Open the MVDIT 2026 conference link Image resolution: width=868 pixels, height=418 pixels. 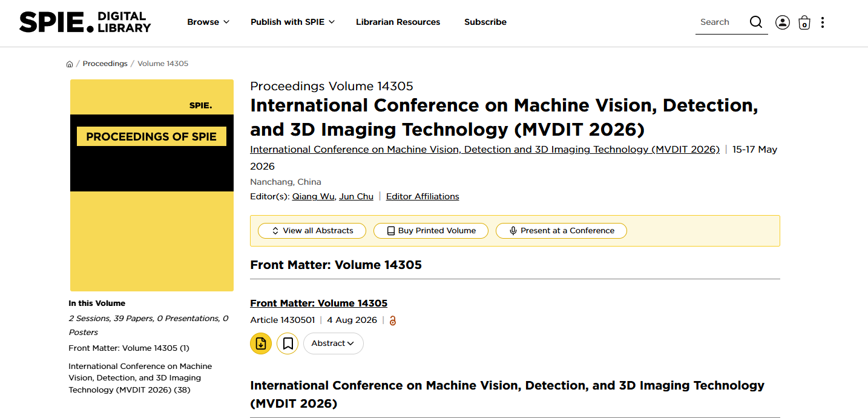tap(485, 150)
